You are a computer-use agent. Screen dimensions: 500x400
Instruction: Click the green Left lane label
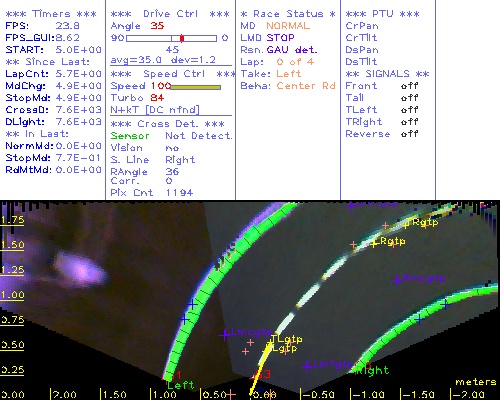point(180,385)
